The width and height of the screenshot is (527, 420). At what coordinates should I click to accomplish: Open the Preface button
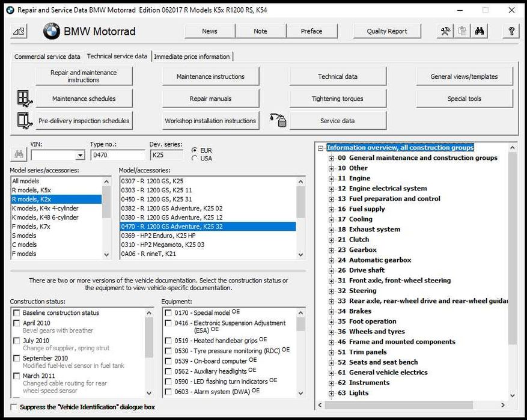311,31
